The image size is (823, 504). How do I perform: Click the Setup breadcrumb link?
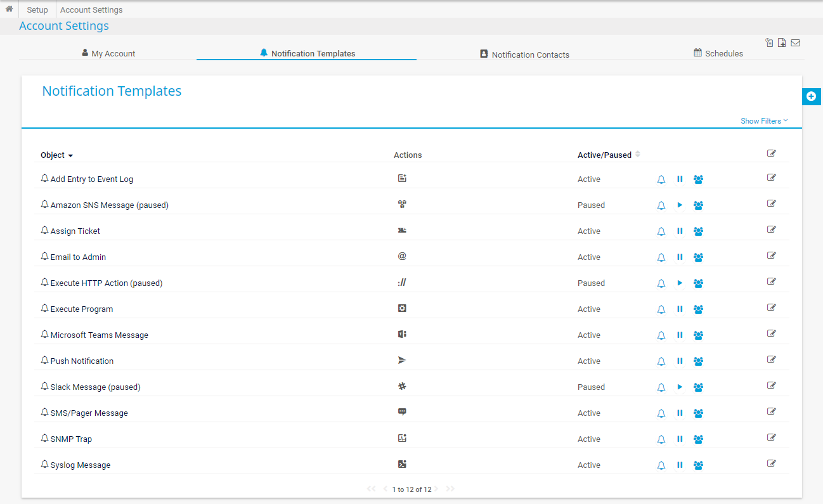click(37, 10)
